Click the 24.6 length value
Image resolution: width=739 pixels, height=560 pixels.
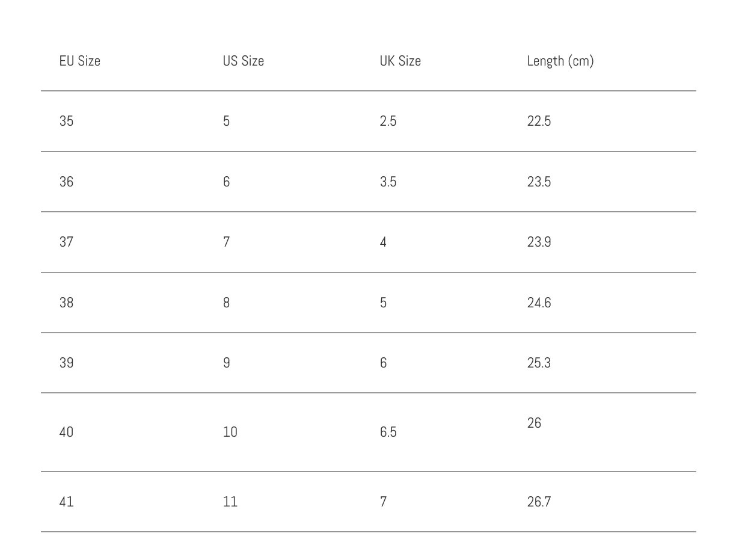(539, 303)
